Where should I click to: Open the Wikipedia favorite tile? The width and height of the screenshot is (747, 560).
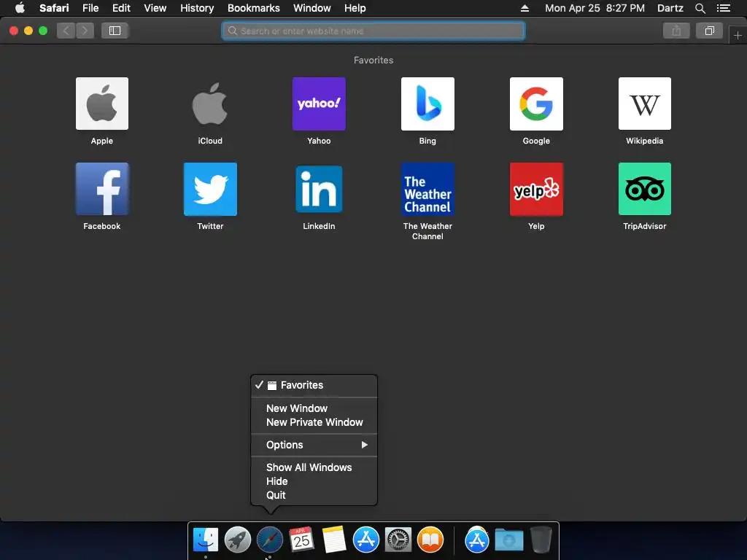[645, 104]
